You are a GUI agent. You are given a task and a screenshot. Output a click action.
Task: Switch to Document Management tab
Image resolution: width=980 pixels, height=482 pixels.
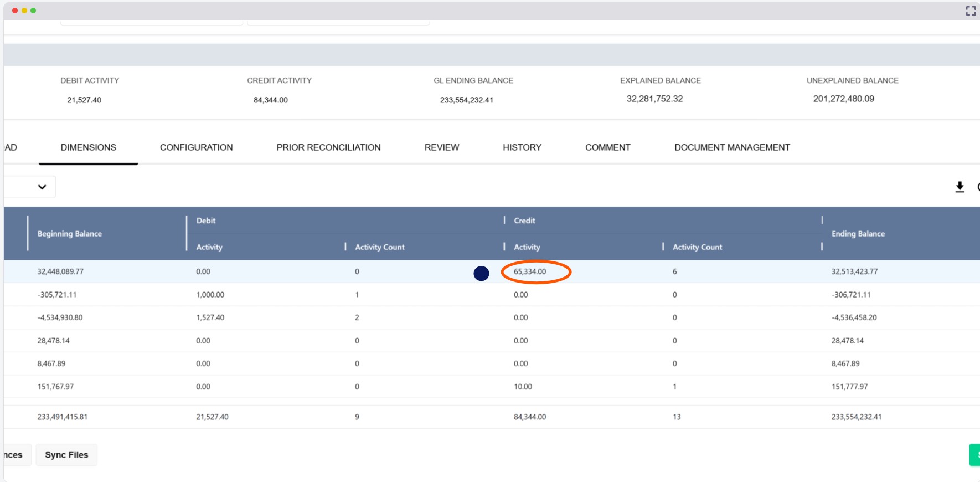pos(731,147)
